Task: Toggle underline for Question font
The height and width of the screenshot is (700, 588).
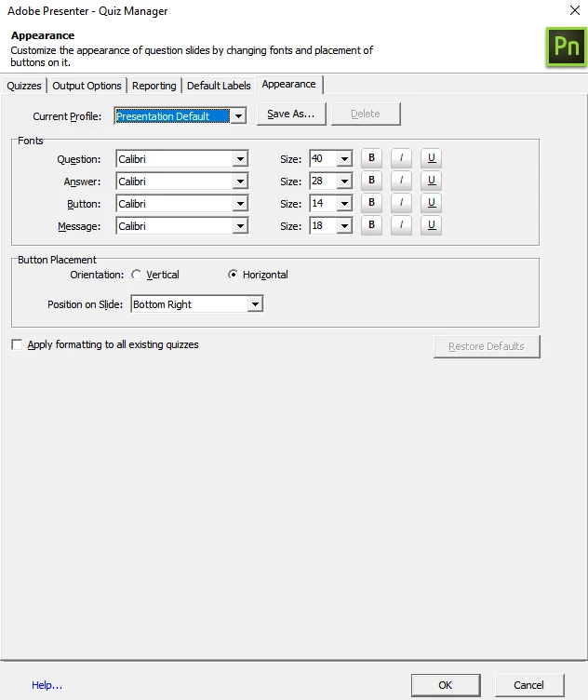Action: click(x=431, y=158)
